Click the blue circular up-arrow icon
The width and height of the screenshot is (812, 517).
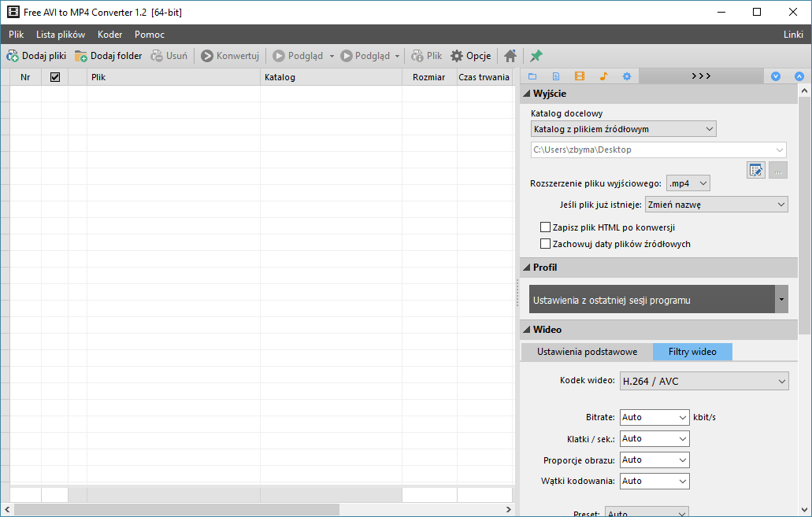[x=799, y=76]
